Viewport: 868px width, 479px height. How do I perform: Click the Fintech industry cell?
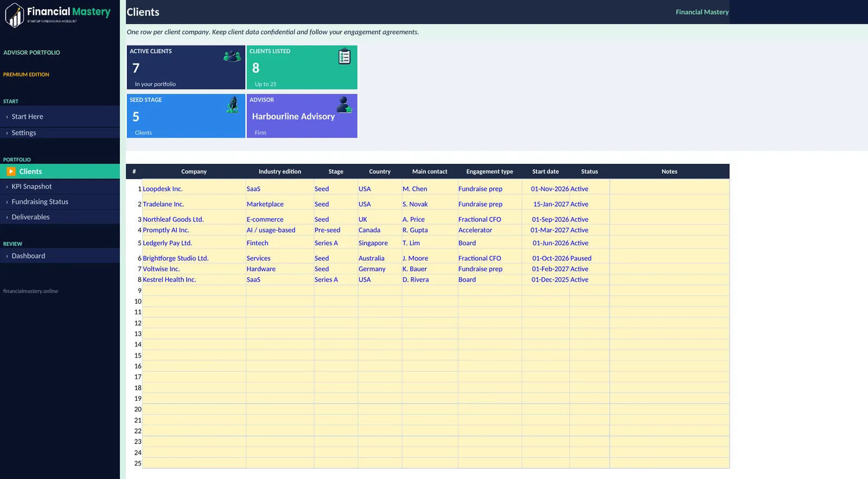[280, 243]
